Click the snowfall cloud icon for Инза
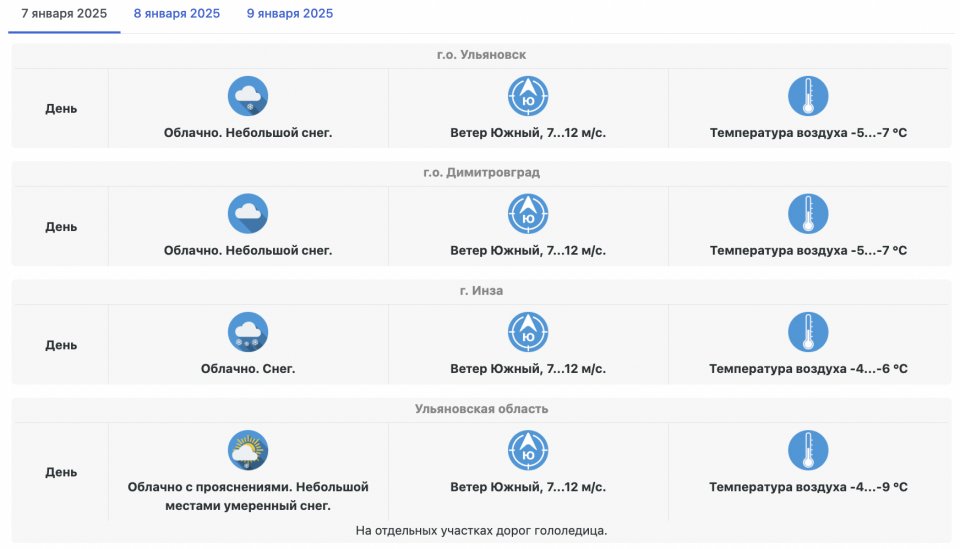Image resolution: width=960 pixels, height=549 pixels. (248, 332)
